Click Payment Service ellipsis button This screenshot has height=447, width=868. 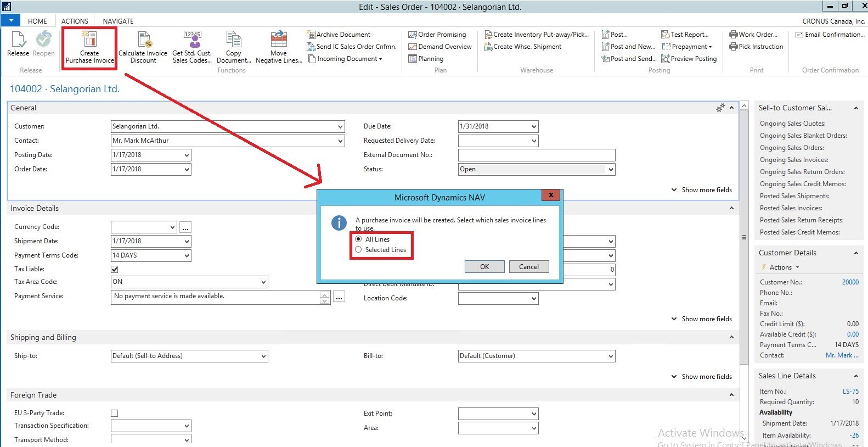coord(339,297)
